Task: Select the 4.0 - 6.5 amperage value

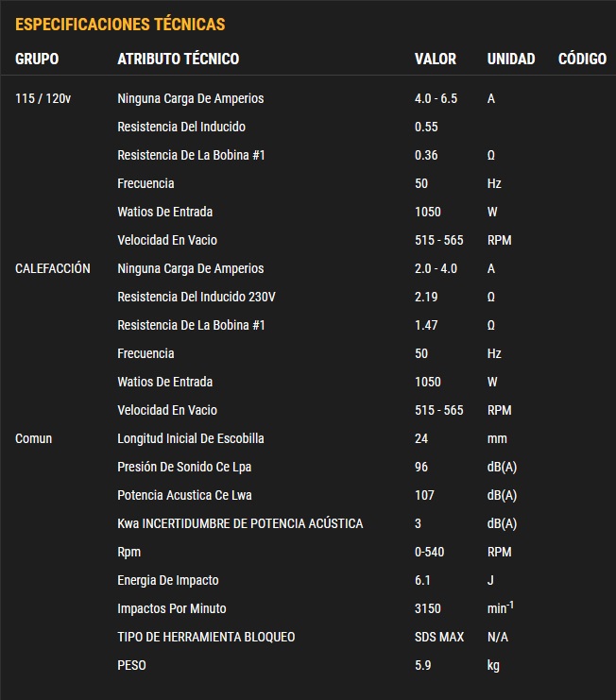Action: coord(436,98)
